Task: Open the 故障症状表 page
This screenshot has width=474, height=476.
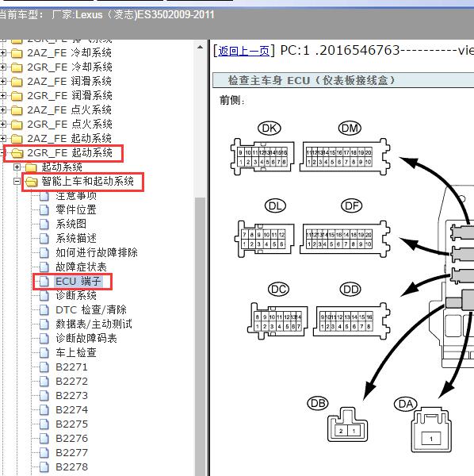Action: [x=81, y=267]
